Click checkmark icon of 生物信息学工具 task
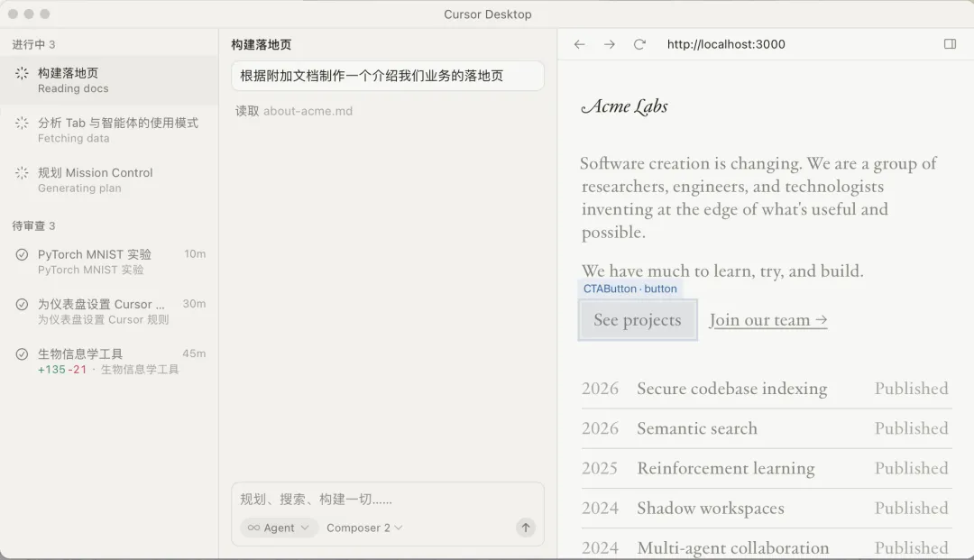This screenshot has height=560, width=974. coord(22,353)
